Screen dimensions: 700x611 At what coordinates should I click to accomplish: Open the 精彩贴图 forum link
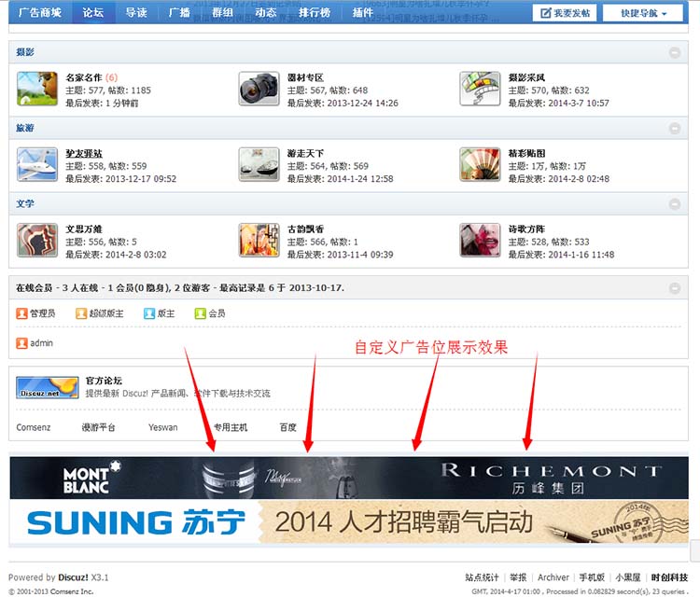tap(526, 154)
